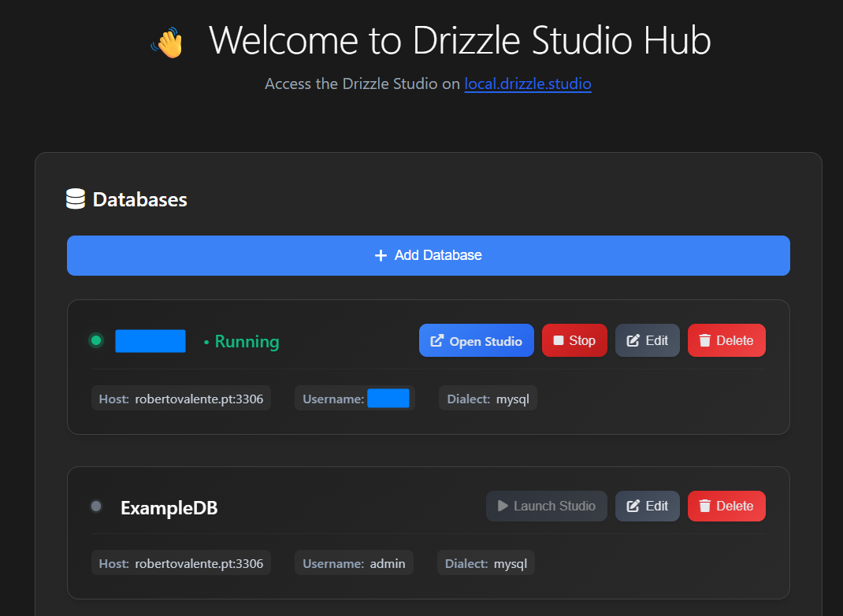Viewport: 843px width, 616px height.
Task: Click the Databases section heading
Action: (139, 199)
